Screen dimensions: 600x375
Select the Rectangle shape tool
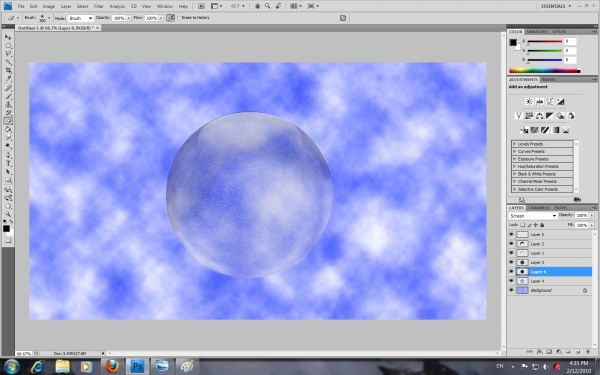click(x=8, y=180)
